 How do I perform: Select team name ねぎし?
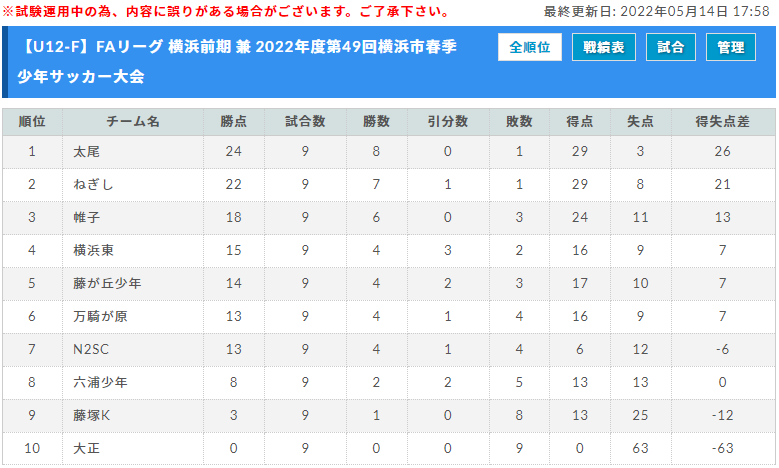coord(93,184)
